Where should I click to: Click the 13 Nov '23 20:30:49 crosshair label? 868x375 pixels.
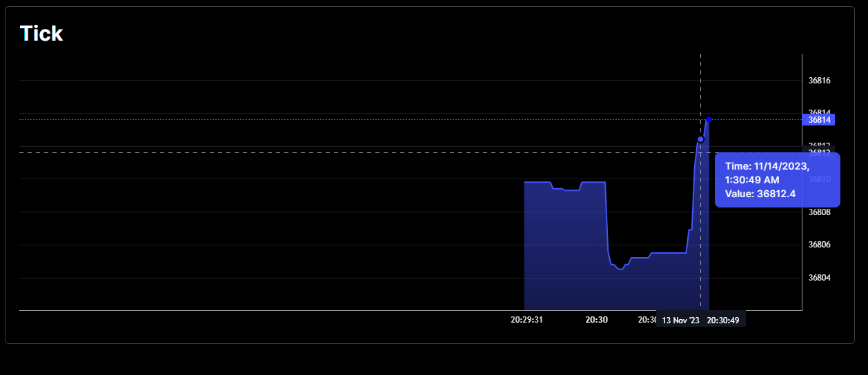point(700,321)
